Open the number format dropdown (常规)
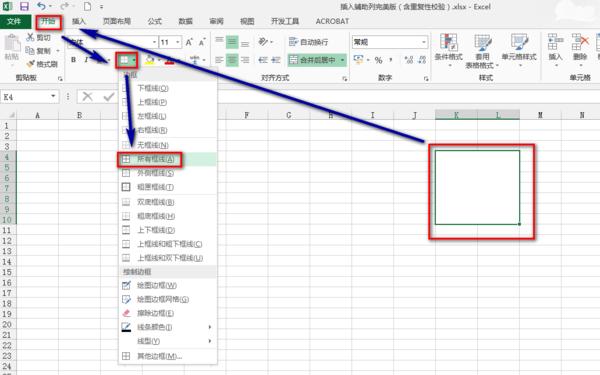600x375 pixels. (389, 42)
